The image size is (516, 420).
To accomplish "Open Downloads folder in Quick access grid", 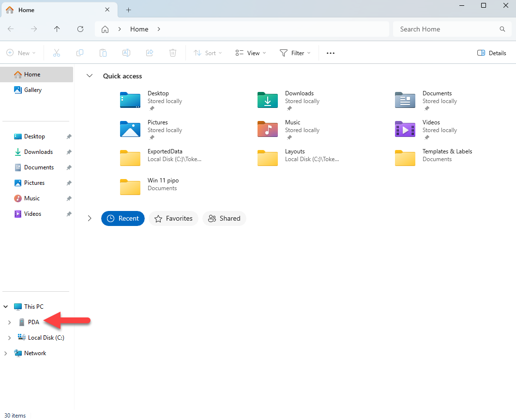I will point(289,100).
